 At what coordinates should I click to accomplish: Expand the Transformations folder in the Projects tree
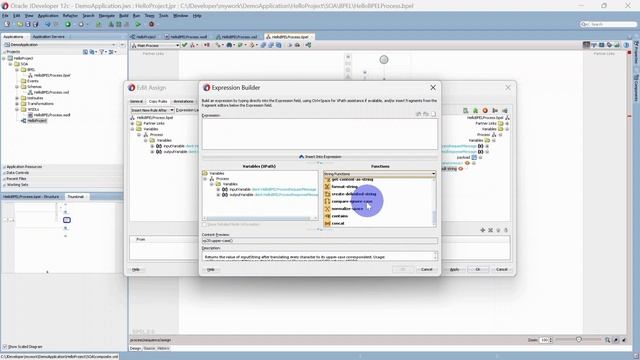pyautogui.click(x=17, y=104)
